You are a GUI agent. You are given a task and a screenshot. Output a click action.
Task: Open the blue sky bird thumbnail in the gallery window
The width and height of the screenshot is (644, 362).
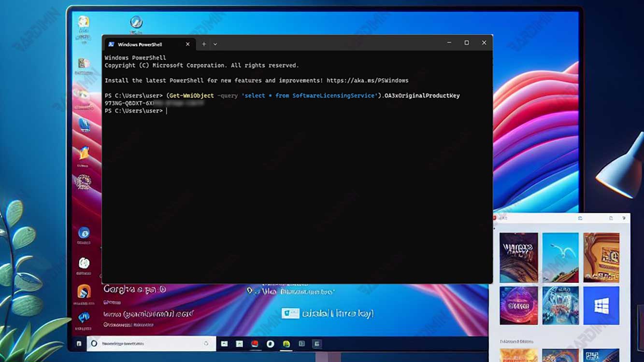[x=560, y=258]
